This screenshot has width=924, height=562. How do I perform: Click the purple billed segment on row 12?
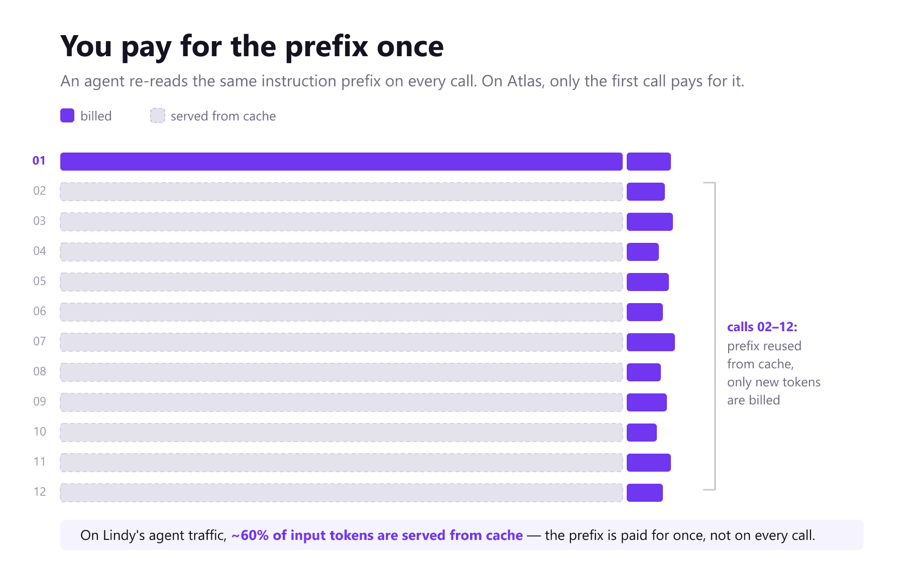coord(645,493)
